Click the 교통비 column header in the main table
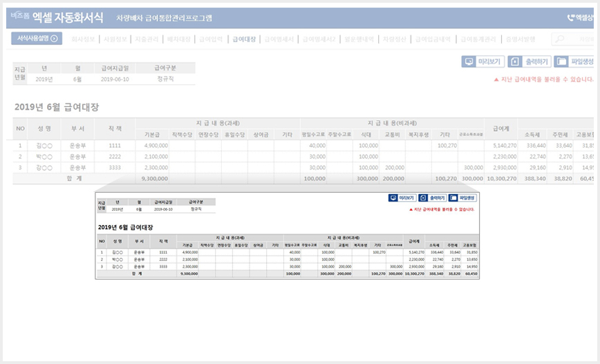 click(x=392, y=135)
